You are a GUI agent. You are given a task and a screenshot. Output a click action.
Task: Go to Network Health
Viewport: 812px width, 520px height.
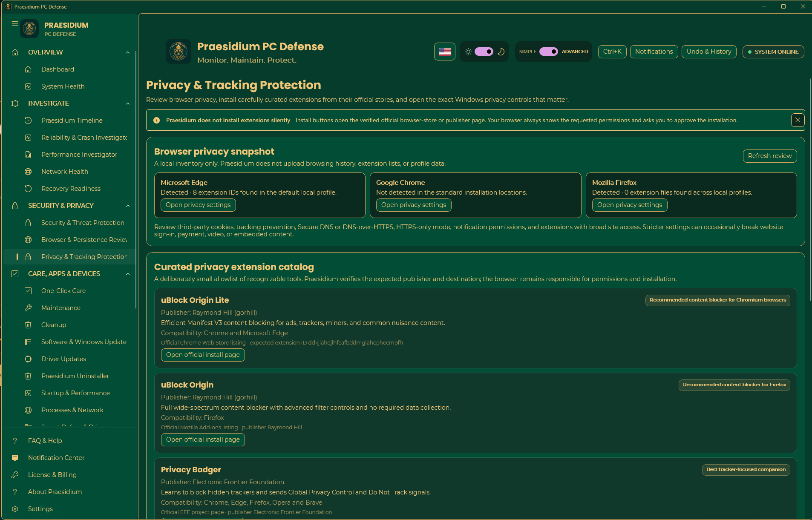[x=69, y=172]
